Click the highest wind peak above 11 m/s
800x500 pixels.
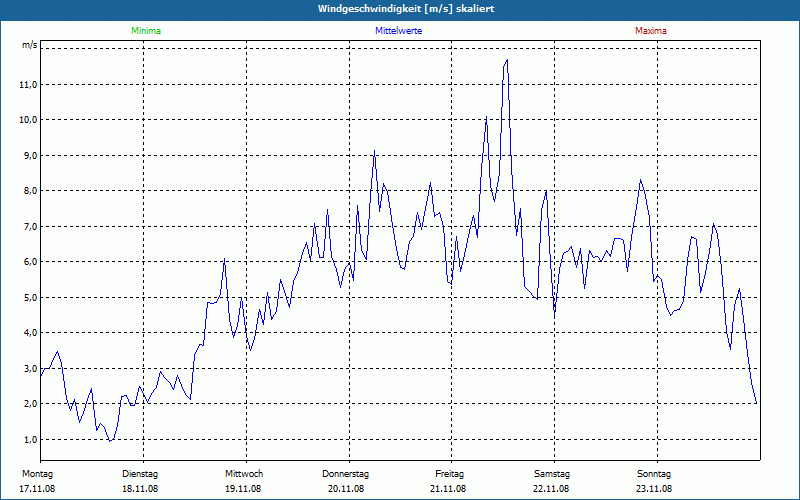507,60
